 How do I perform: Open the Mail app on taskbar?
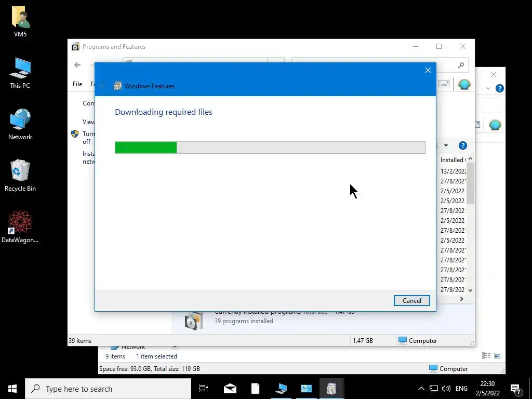[x=230, y=389]
